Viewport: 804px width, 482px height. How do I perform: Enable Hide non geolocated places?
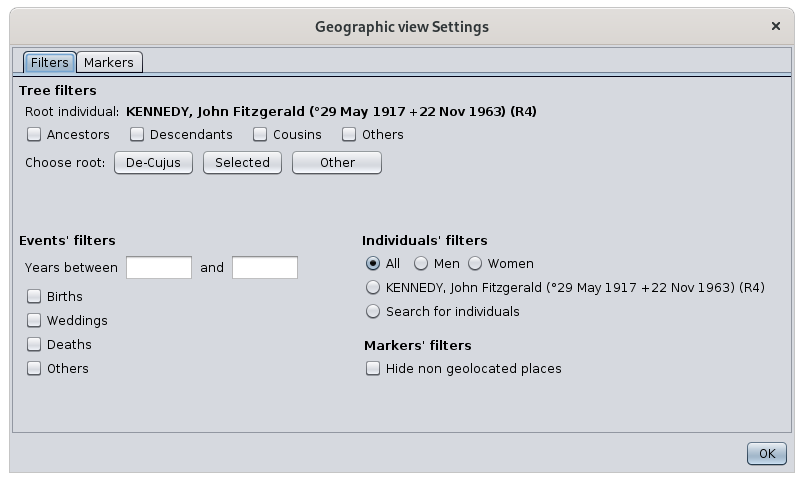tap(373, 368)
